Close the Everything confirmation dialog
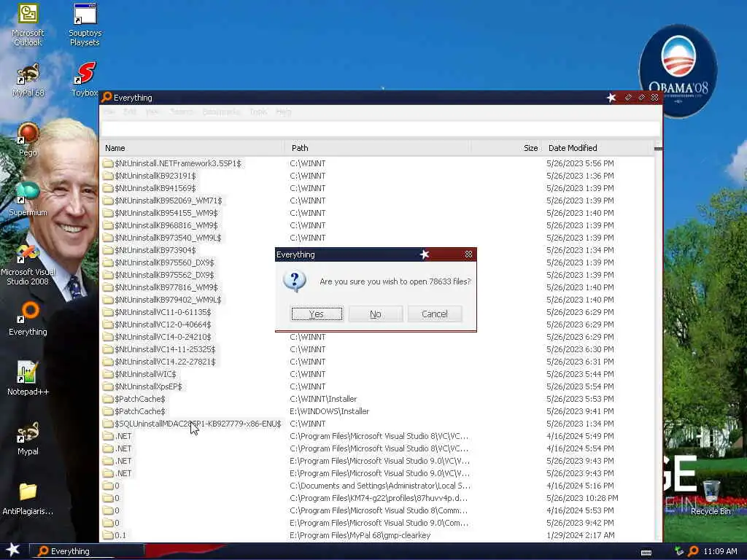747x560 pixels. [x=469, y=254]
